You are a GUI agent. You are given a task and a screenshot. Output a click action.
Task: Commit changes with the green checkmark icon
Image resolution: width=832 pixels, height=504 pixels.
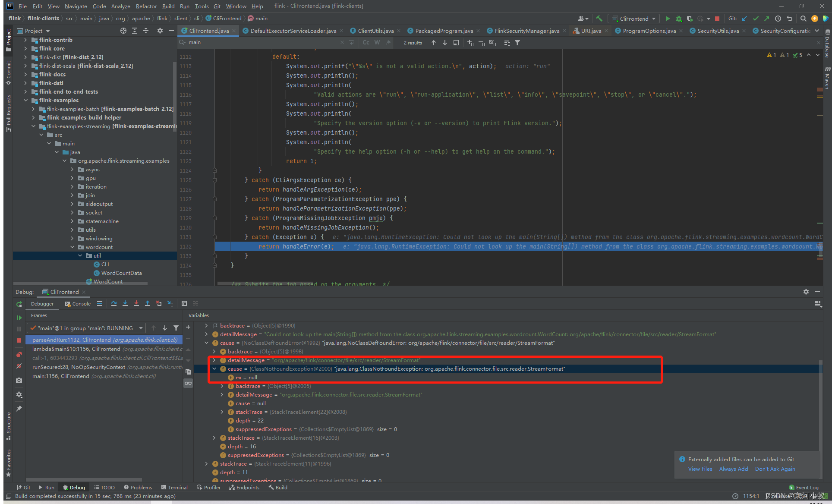[756, 19]
